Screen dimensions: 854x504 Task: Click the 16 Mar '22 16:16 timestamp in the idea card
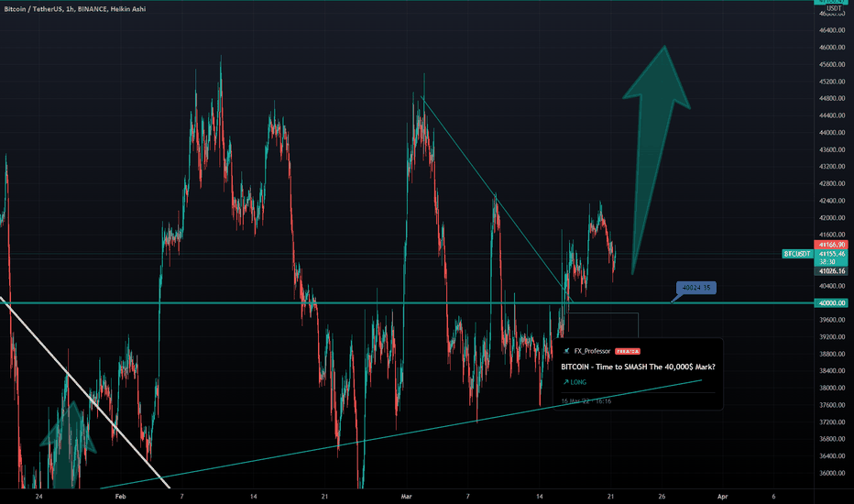point(586,401)
